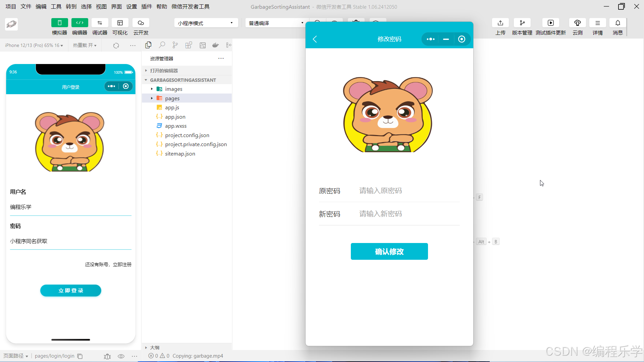Viewport: 644px width, 362px height.
Task: Open the 小程序模式 mode dropdown
Action: click(206, 23)
